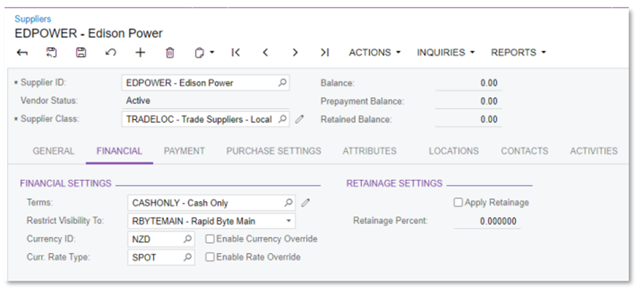This screenshot has height=289, width=644.
Task: Switch to the PAYMENT tab
Action: point(184,151)
